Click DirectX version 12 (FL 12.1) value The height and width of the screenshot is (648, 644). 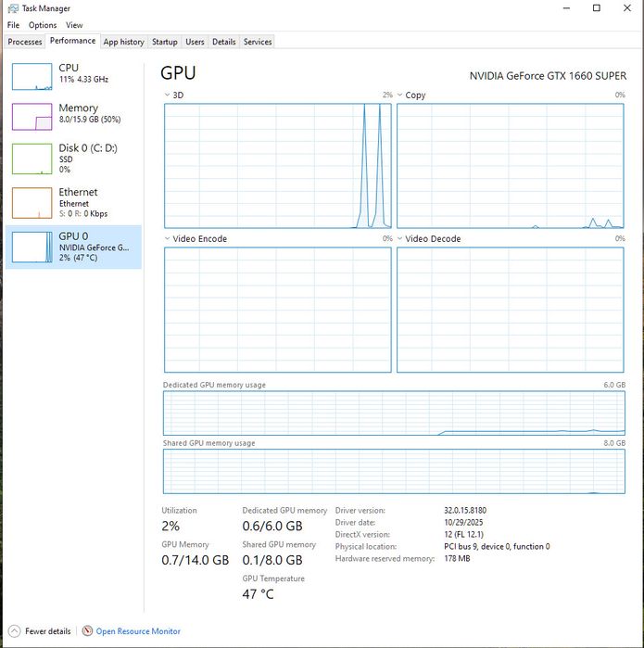(x=463, y=534)
